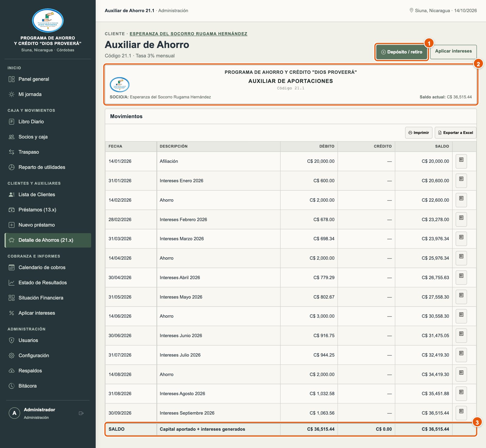Click the A avatar of Administrador
The image size is (486, 448).
[14, 413]
